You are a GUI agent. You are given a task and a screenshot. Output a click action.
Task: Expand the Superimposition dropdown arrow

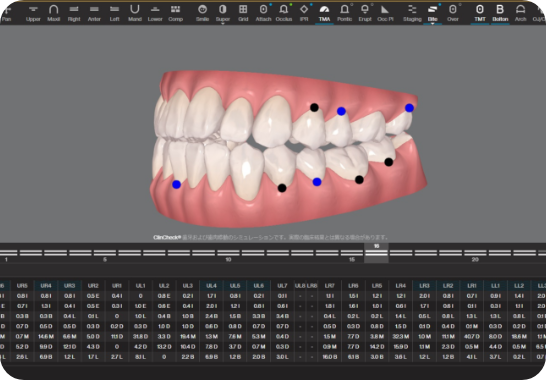point(223,24)
